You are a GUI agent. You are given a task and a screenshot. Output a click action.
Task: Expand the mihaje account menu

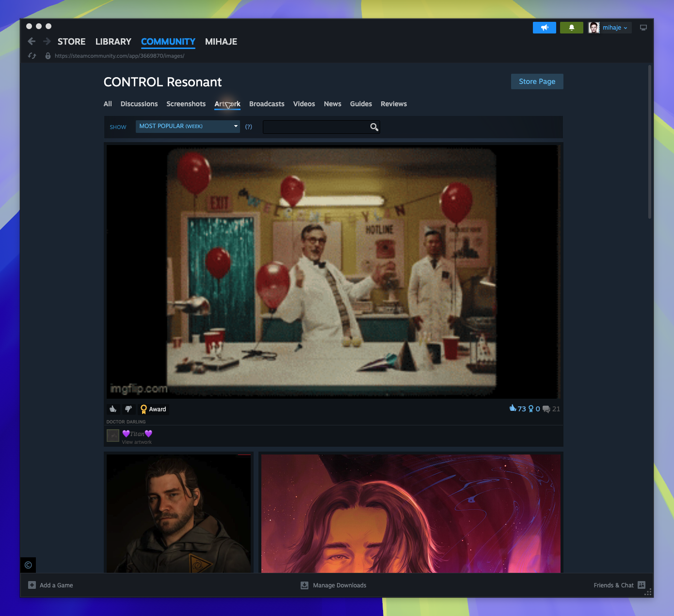point(615,28)
